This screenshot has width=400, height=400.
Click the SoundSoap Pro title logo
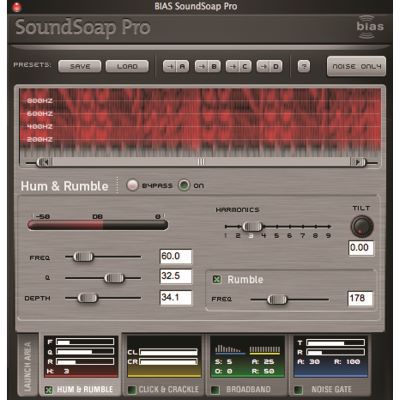83,28
